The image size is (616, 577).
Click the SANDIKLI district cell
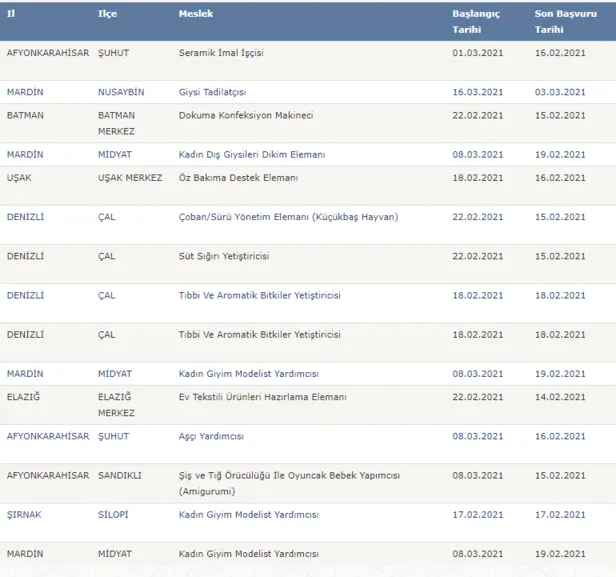click(120, 476)
